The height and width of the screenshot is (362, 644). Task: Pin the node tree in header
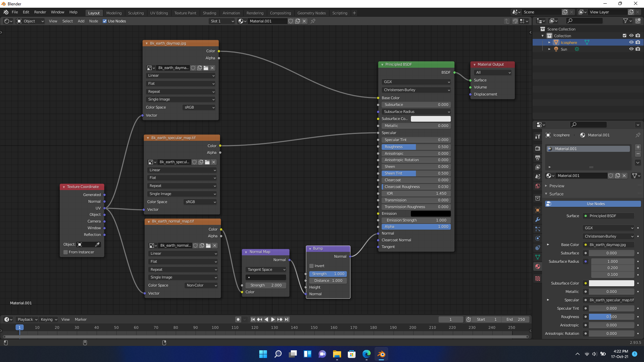(x=313, y=21)
